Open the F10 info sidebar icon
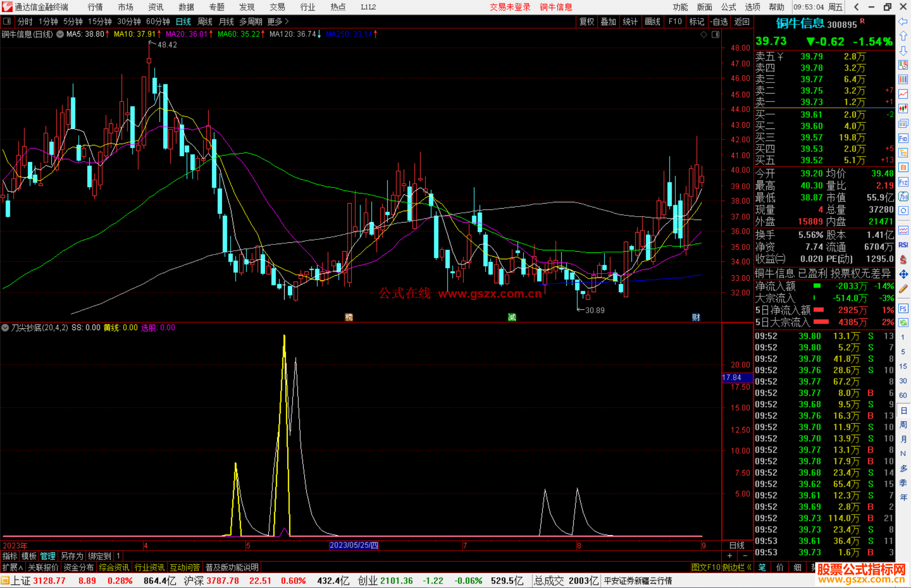Screen dimensions: 911x588 (x=903, y=139)
